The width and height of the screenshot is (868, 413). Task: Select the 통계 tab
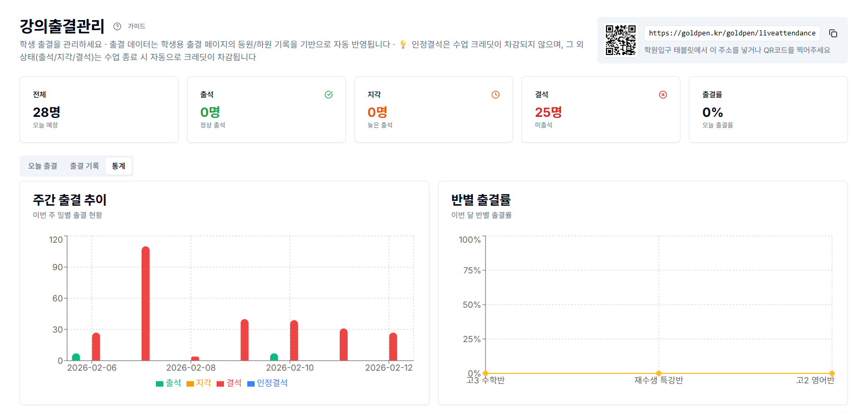[119, 166]
